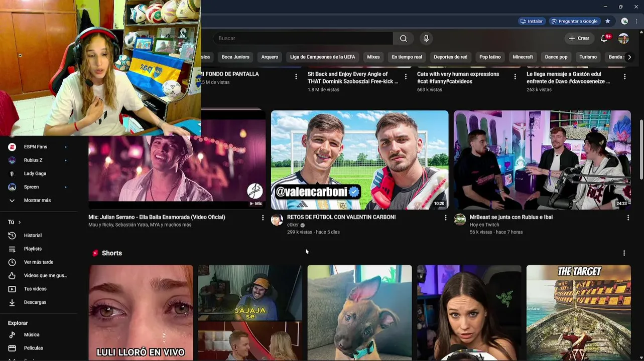
Task: Open Rubius Z channel avatar
Action: (12, 160)
